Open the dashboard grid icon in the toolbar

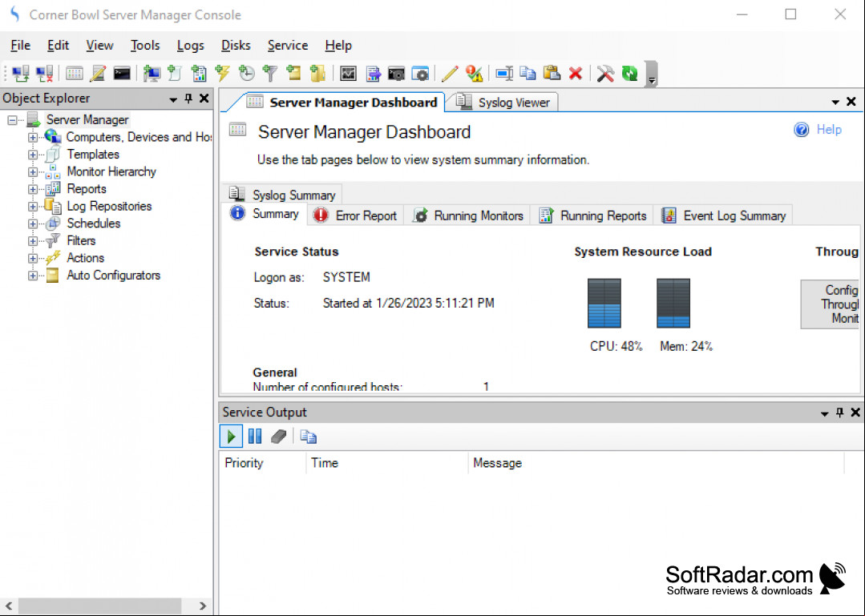[74, 73]
